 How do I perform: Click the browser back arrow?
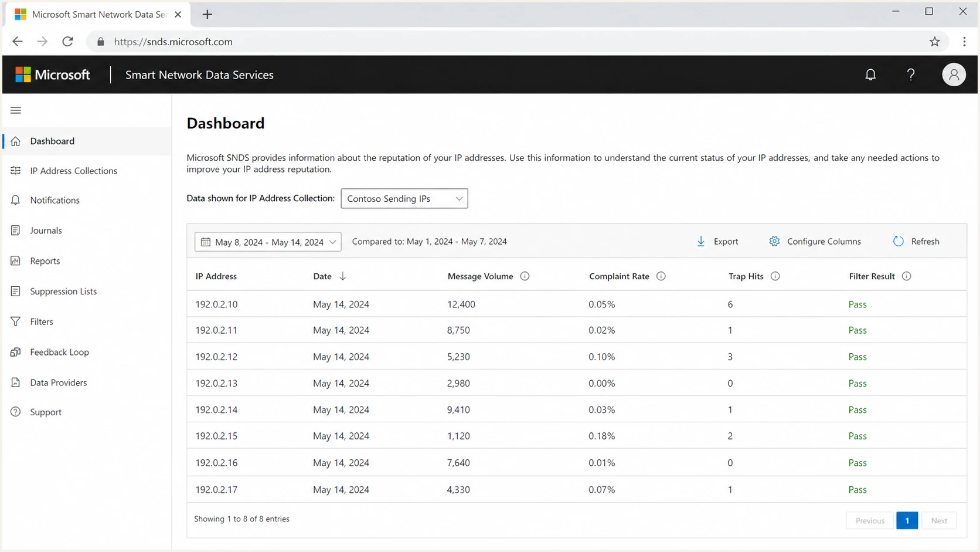[18, 42]
